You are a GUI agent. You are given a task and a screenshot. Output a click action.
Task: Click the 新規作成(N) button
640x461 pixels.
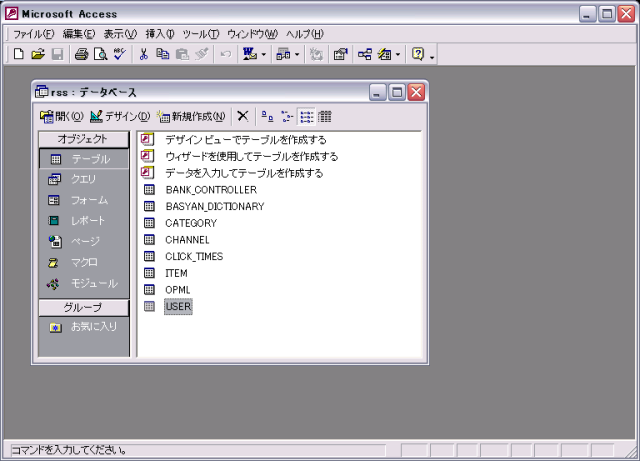tap(191, 116)
